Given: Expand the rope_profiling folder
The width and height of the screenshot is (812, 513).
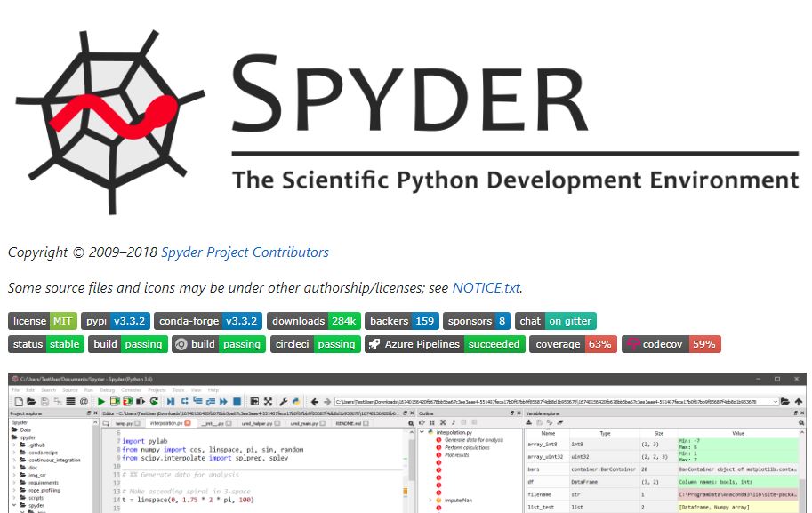Looking at the screenshot, I should tap(14, 490).
